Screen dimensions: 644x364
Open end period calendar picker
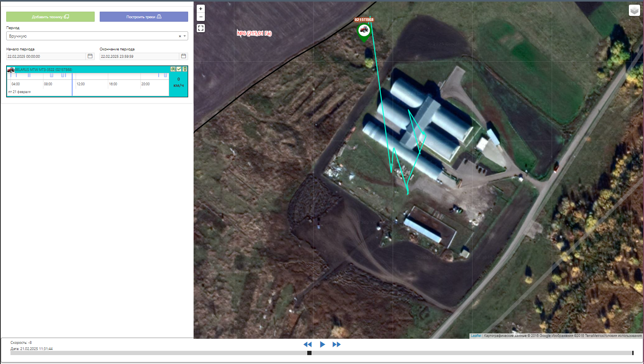point(184,56)
